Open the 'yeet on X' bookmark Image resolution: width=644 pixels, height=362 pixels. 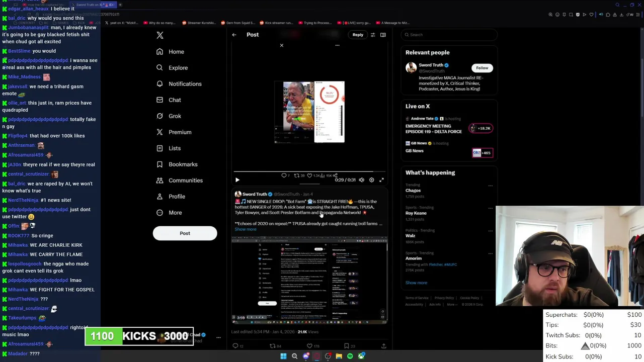121,23
